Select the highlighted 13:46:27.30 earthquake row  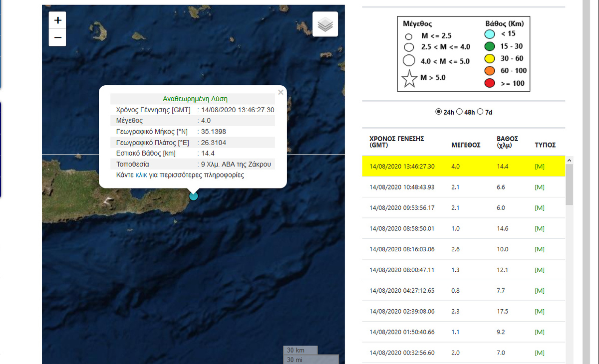click(402, 167)
